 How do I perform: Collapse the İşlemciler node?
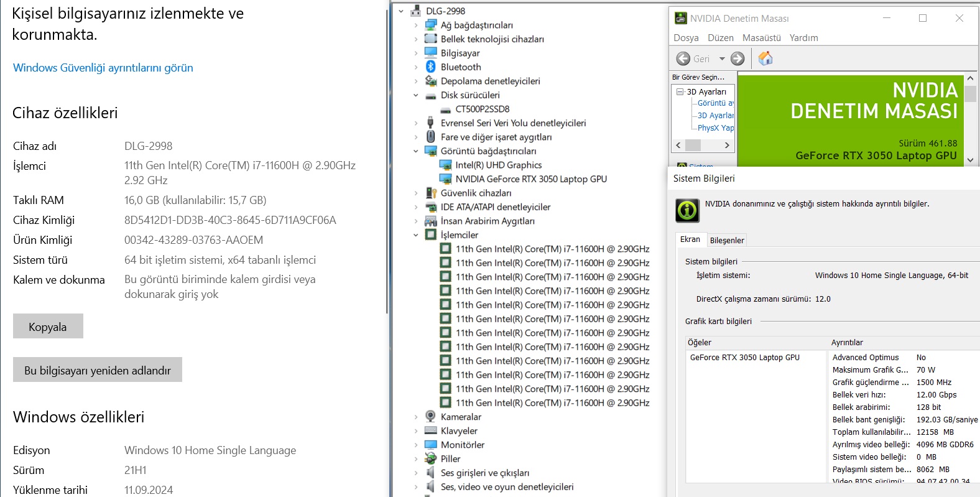(x=416, y=235)
